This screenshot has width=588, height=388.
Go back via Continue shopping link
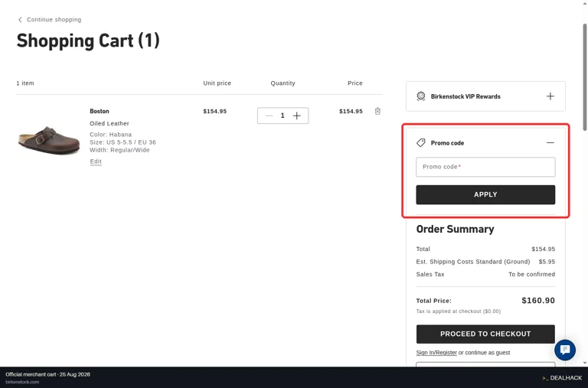pyautogui.click(x=54, y=19)
